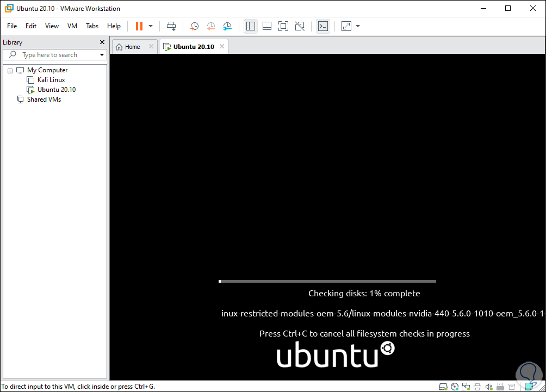Click the CD/DVD drive status icon
546x392 pixels.
(x=455, y=387)
